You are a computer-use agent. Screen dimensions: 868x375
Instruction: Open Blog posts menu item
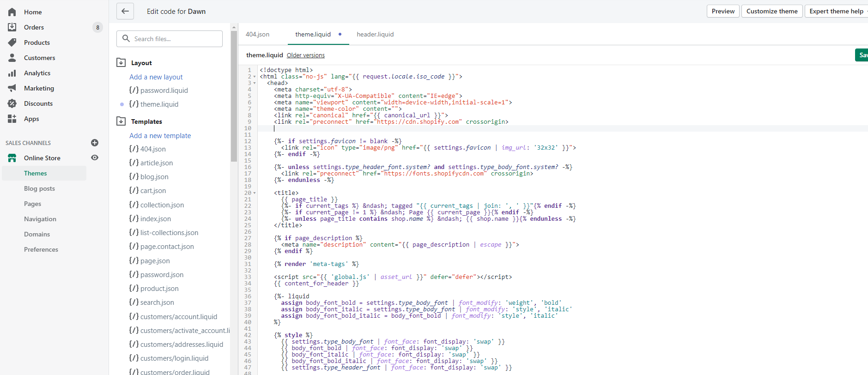[39, 188]
